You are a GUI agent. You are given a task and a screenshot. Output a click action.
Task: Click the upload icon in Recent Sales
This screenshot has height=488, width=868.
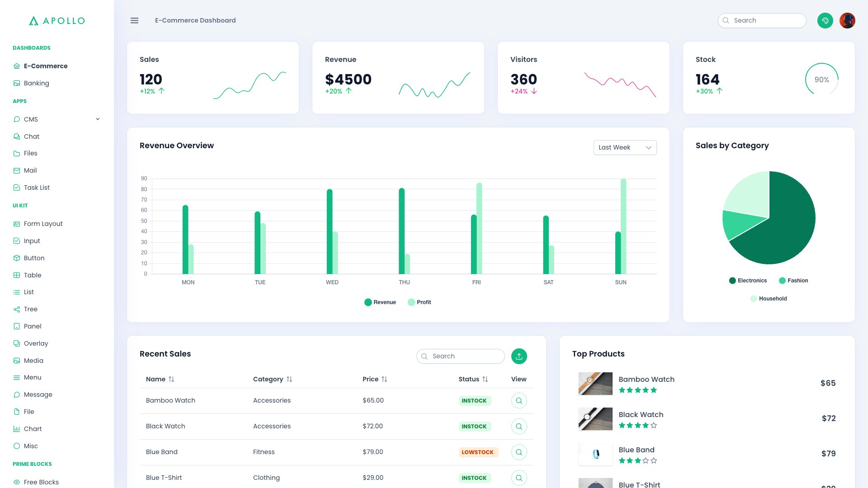pyautogui.click(x=519, y=356)
